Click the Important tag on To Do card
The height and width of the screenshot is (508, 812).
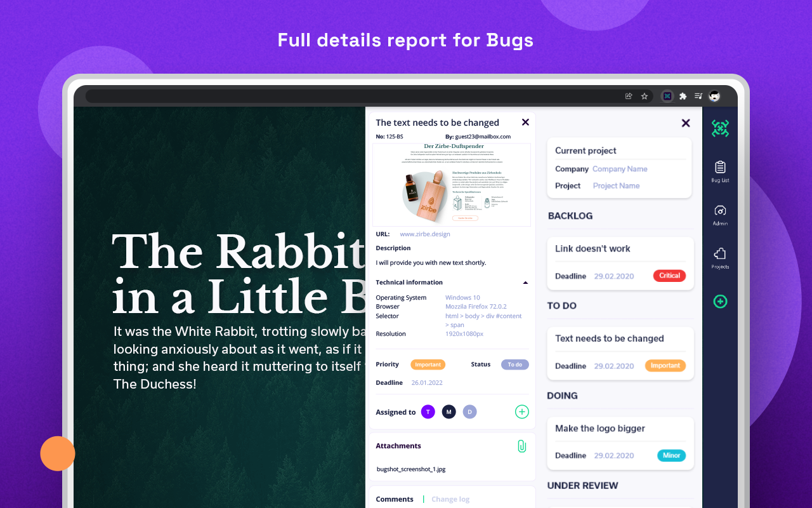(x=665, y=366)
